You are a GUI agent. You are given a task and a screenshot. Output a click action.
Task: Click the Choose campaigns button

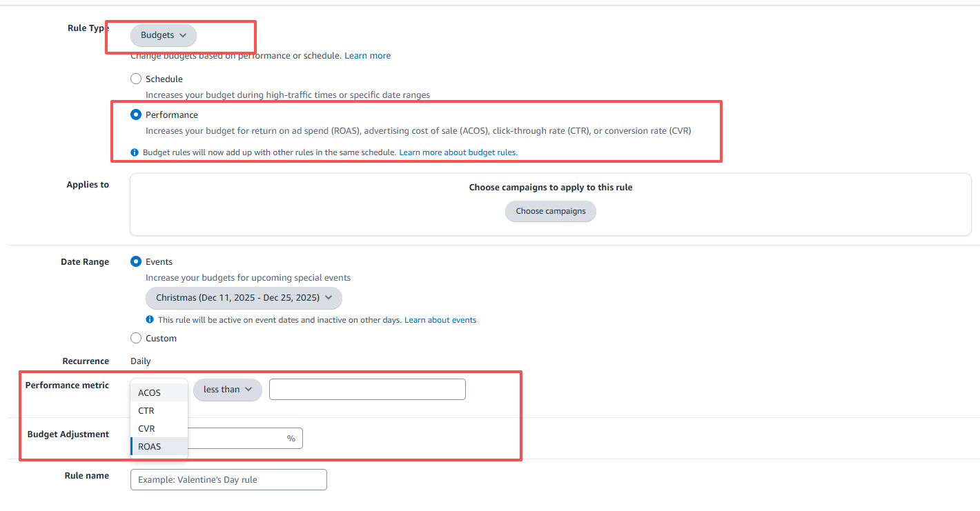pyautogui.click(x=551, y=211)
